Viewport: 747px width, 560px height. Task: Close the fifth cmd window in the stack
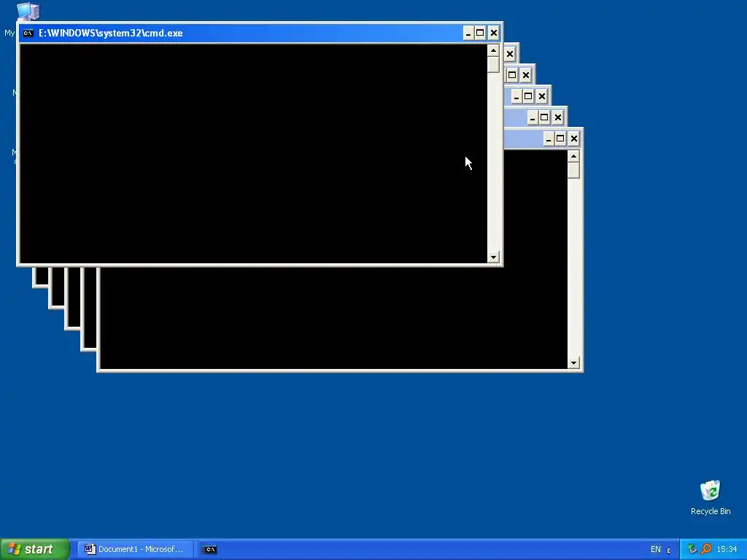pos(558,117)
